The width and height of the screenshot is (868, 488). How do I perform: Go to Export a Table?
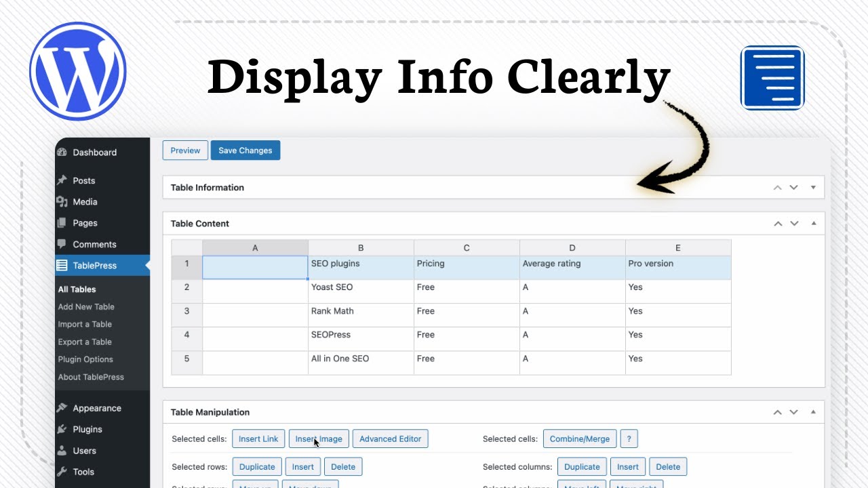point(85,342)
